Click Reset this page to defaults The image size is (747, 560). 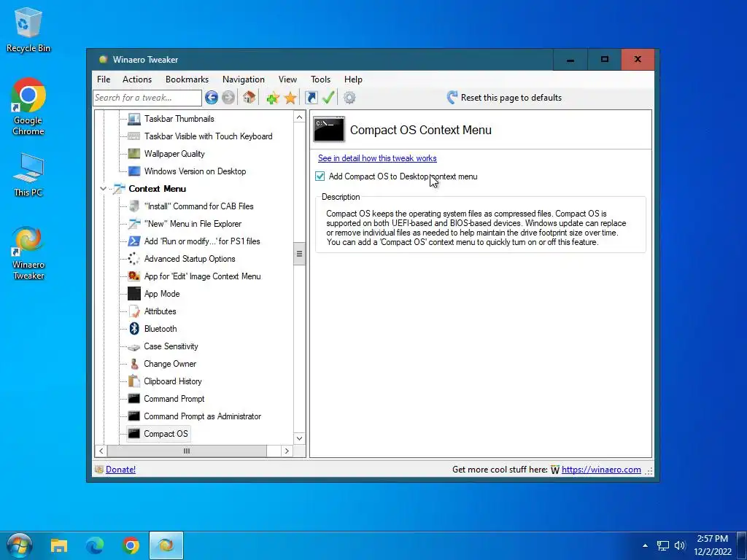point(504,98)
